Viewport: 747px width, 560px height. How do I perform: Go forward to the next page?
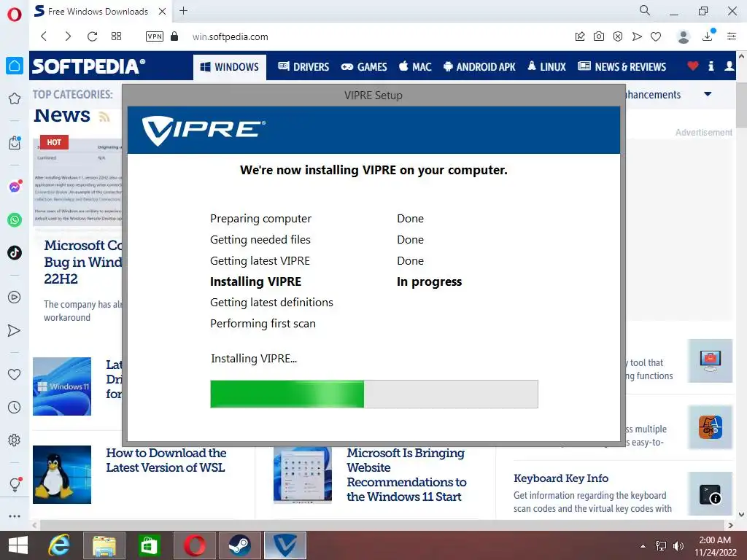(68, 36)
